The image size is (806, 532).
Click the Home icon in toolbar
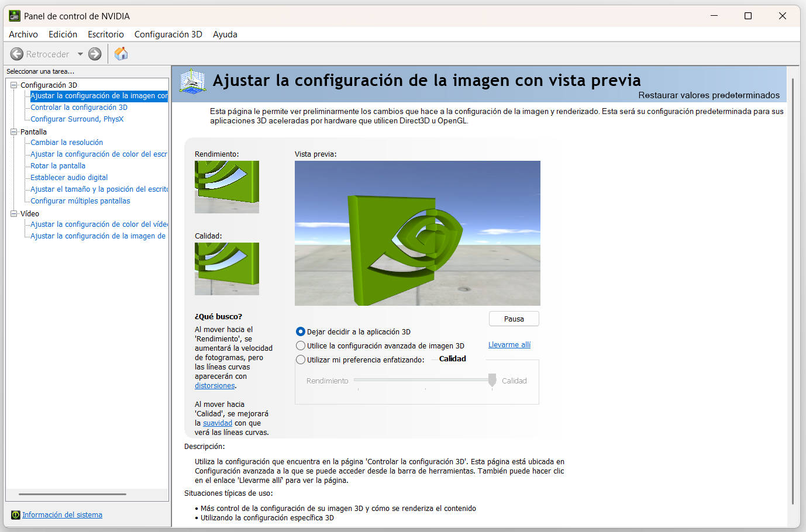click(x=121, y=54)
